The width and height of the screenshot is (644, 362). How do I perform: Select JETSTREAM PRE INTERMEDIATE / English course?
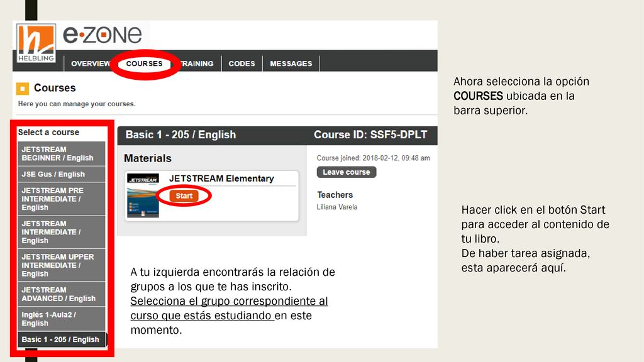coord(61,199)
